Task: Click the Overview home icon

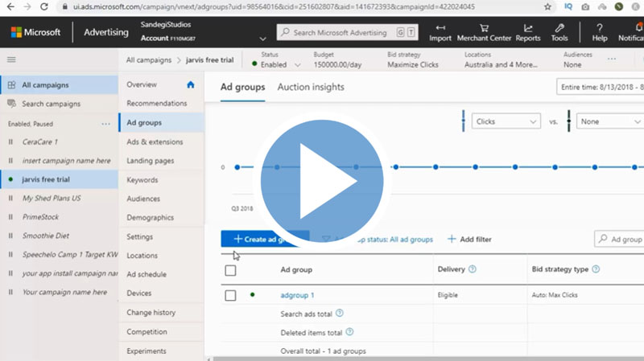Action: (x=191, y=84)
